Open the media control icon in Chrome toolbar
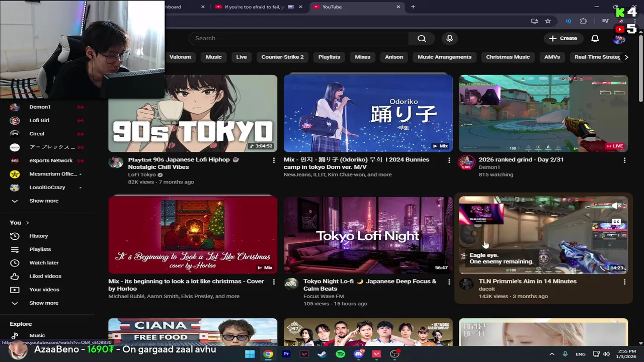The image size is (644, 362). point(605,21)
